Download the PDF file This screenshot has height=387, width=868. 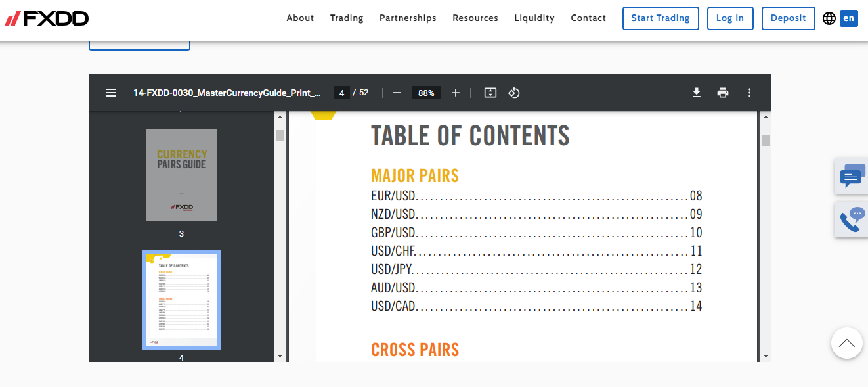click(x=697, y=93)
